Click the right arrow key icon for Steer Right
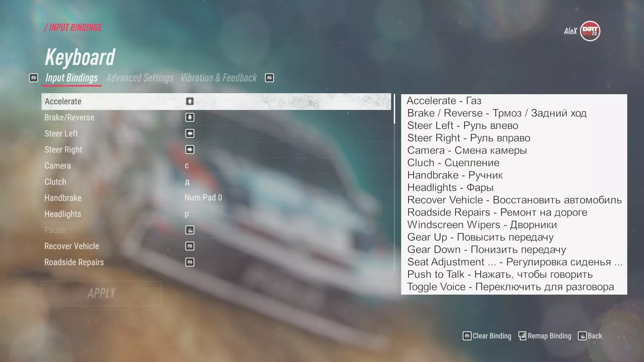The image size is (644, 362). pyautogui.click(x=190, y=149)
